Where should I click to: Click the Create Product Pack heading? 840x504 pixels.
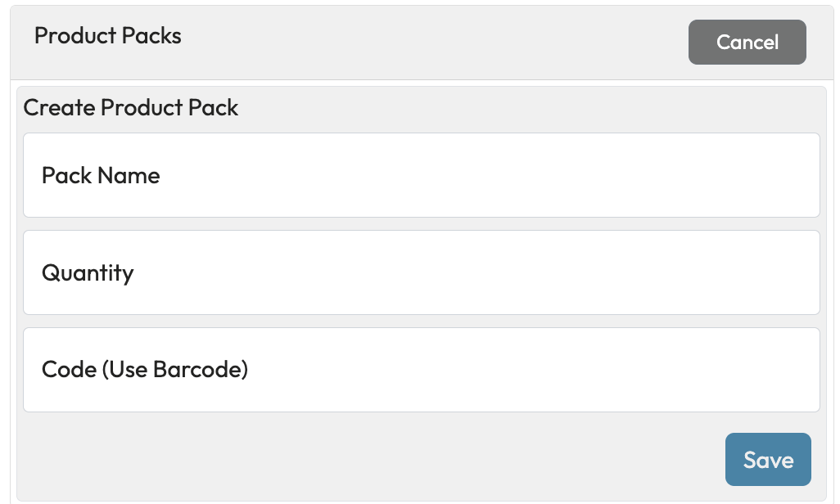[x=131, y=107]
